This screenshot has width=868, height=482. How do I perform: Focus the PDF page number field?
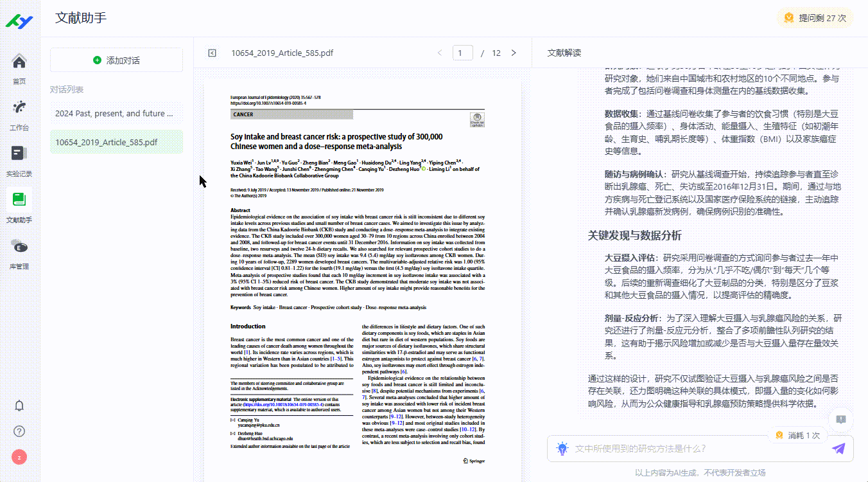[462, 53]
